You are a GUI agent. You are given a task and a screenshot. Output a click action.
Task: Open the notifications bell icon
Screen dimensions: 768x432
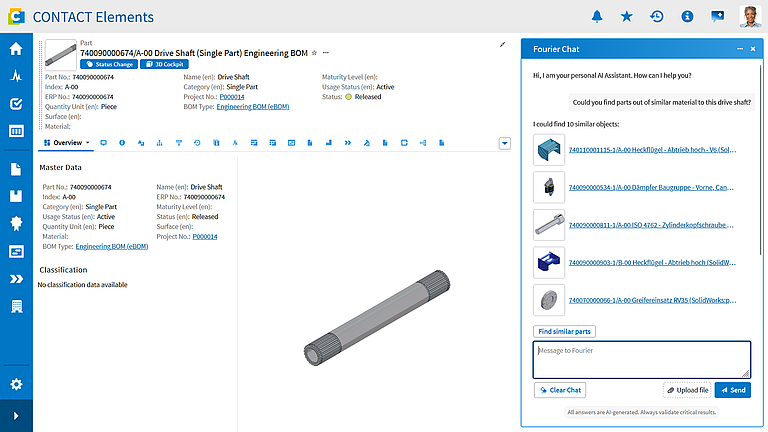597,16
